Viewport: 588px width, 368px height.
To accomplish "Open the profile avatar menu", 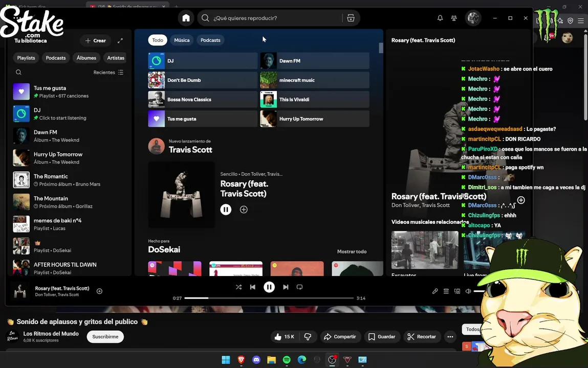I will [473, 18].
